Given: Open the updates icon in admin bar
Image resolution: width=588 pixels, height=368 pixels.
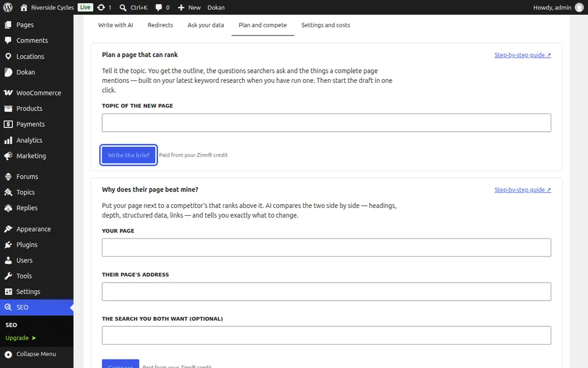Looking at the screenshot, I should (101, 7).
